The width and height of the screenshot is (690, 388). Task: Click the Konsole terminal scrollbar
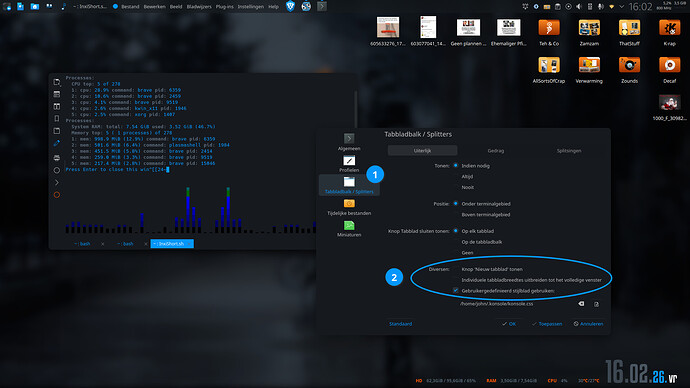coord(356,110)
